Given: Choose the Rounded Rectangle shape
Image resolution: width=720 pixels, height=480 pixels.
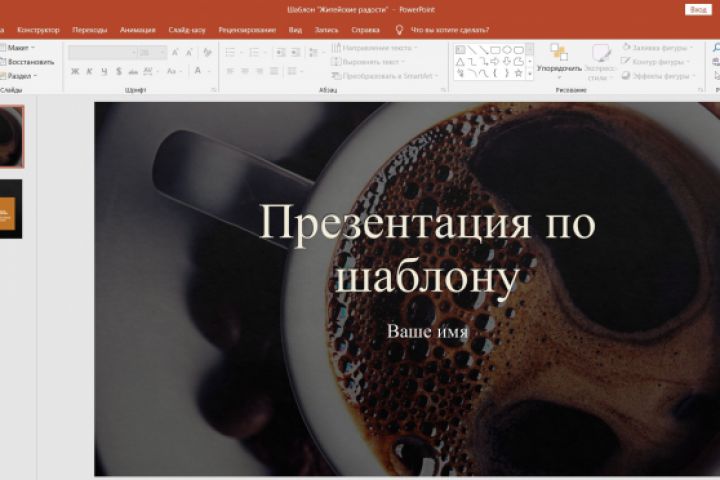Looking at the screenshot, I should (518, 50).
